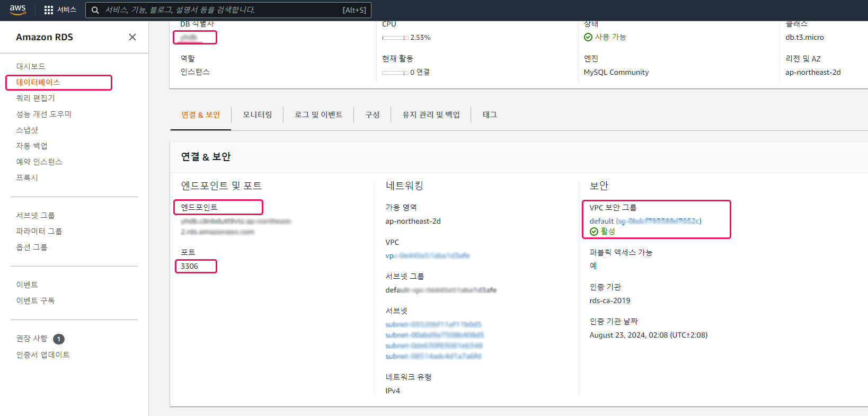Open the last subnet link
Image resolution: width=868 pixels, height=416 pixels.
coord(433,356)
